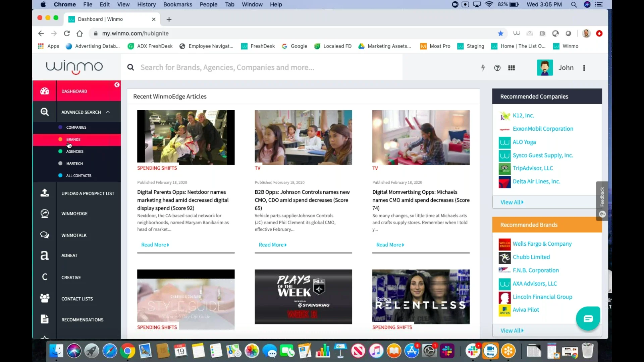Open the Feedback tab on right edge
644x362 pixels.
pyautogui.click(x=602, y=198)
